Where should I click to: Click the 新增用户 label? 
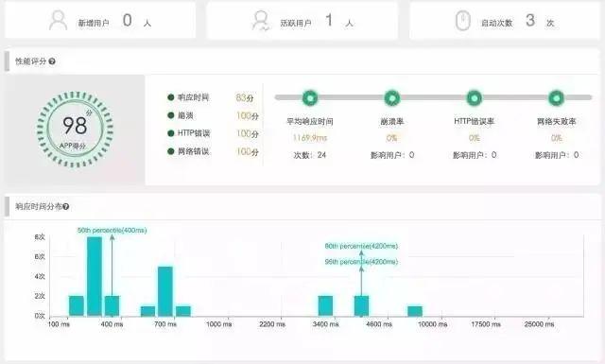(x=94, y=23)
